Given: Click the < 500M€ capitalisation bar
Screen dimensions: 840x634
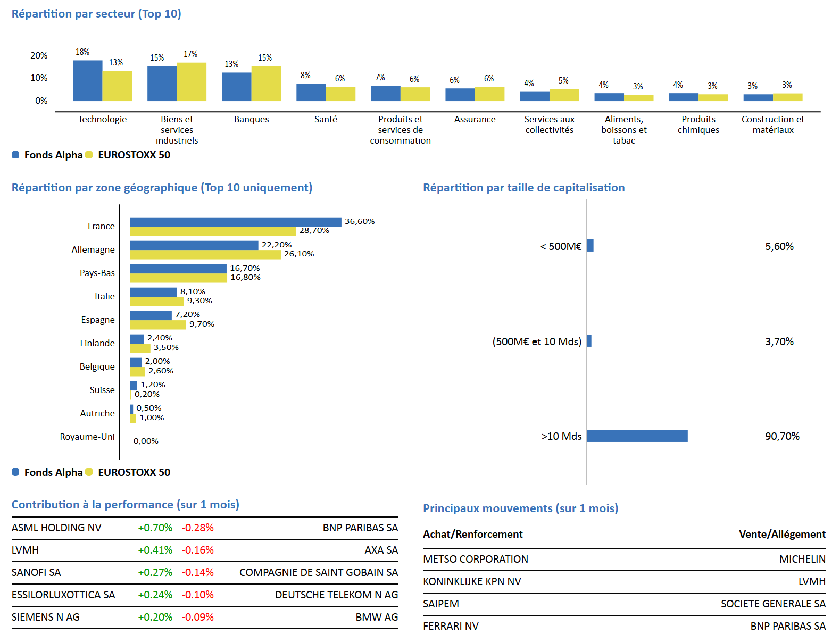Looking at the screenshot, I should point(591,246).
